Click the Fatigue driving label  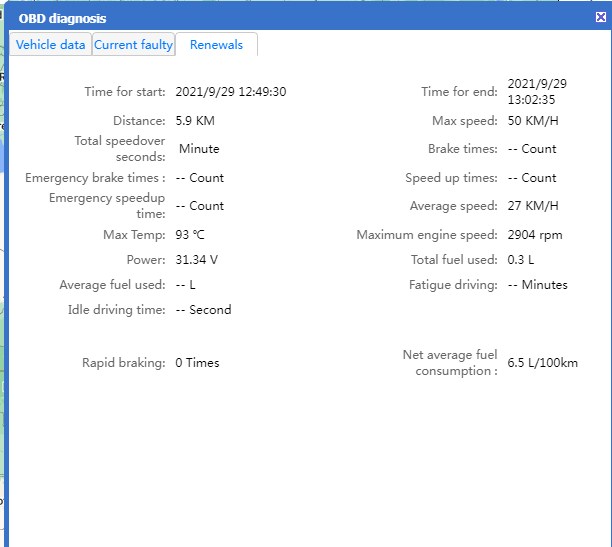(452, 285)
